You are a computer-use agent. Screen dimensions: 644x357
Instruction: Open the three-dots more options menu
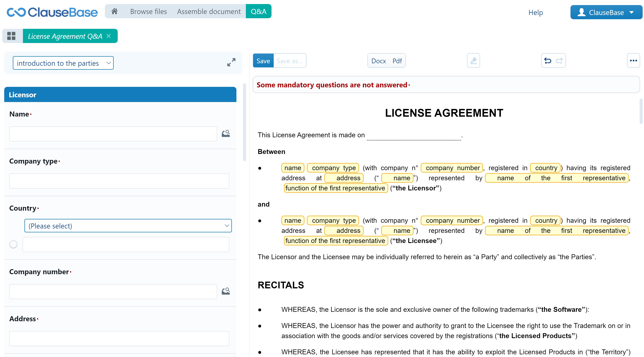pos(633,61)
